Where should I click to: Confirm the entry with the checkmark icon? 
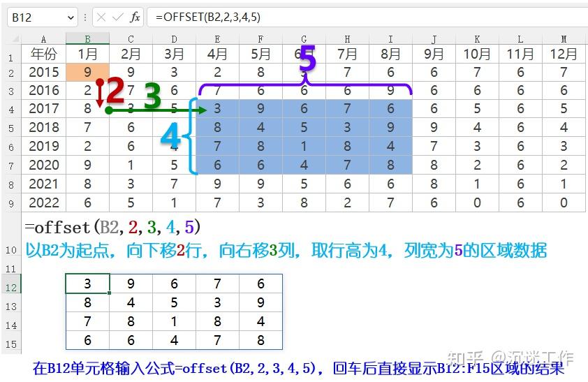(x=118, y=17)
